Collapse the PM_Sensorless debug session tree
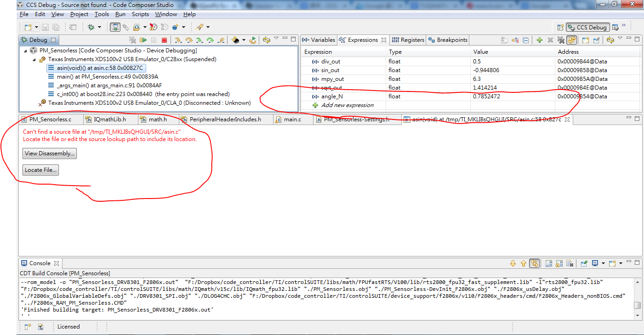This screenshot has width=644, height=335. pyautogui.click(x=25, y=50)
